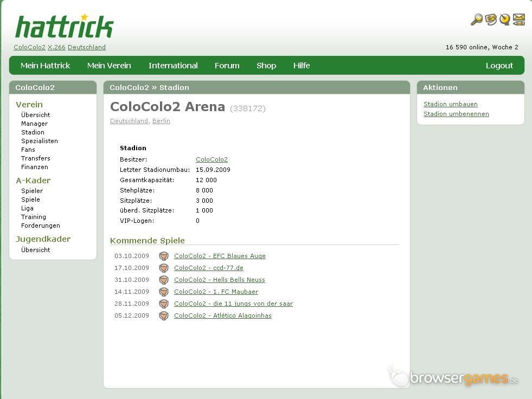This screenshot has height=399, width=532.
Task: Click the date 15.09.2009
Action: 213,170
